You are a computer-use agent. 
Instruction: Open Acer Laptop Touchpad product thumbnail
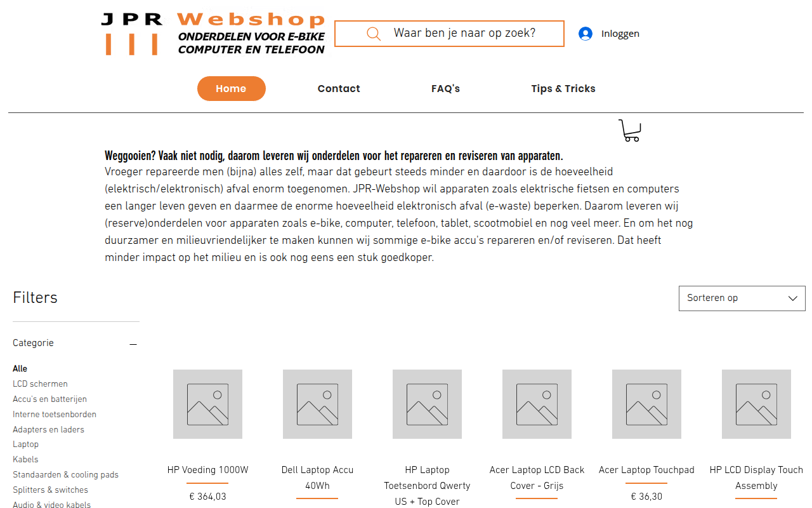click(x=646, y=404)
